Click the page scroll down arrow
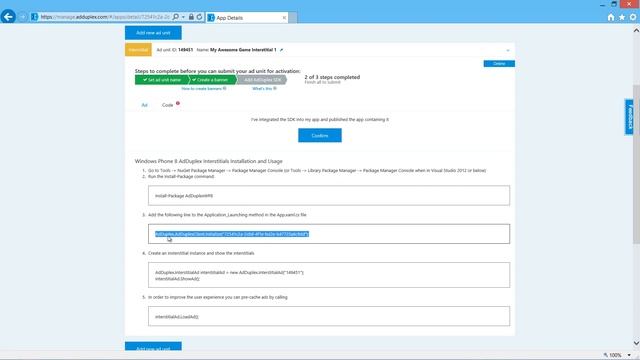 pos(636,343)
